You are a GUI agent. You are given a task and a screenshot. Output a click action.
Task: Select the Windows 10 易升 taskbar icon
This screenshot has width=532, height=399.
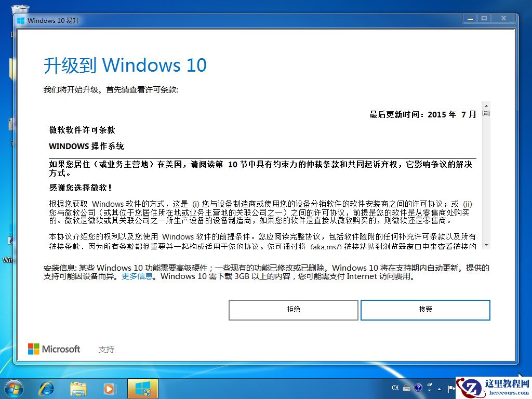click(x=142, y=388)
